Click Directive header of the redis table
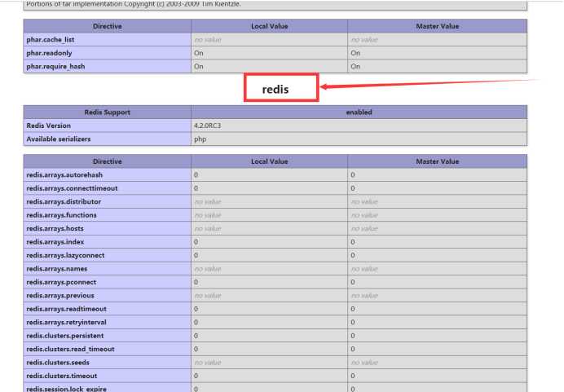 click(108, 161)
